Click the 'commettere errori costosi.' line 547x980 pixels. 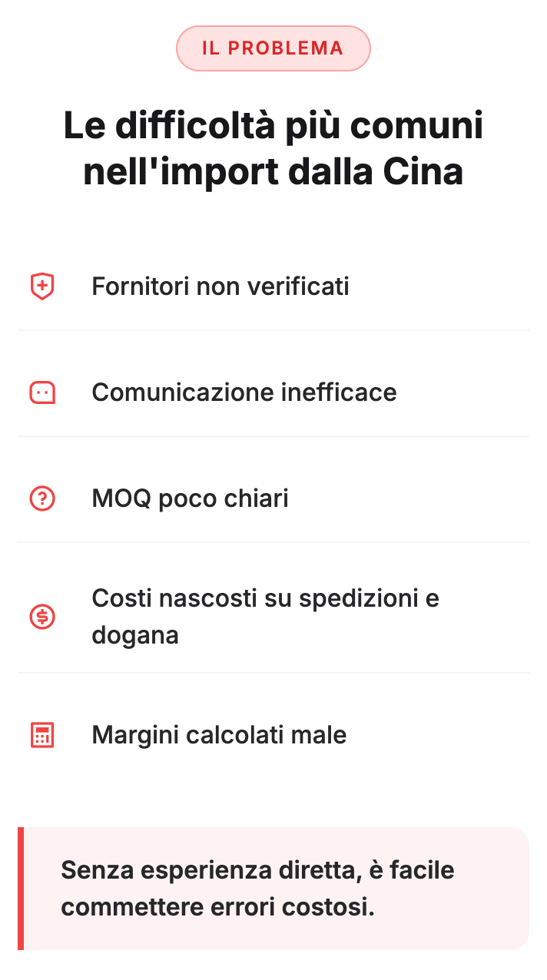click(217, 907)
